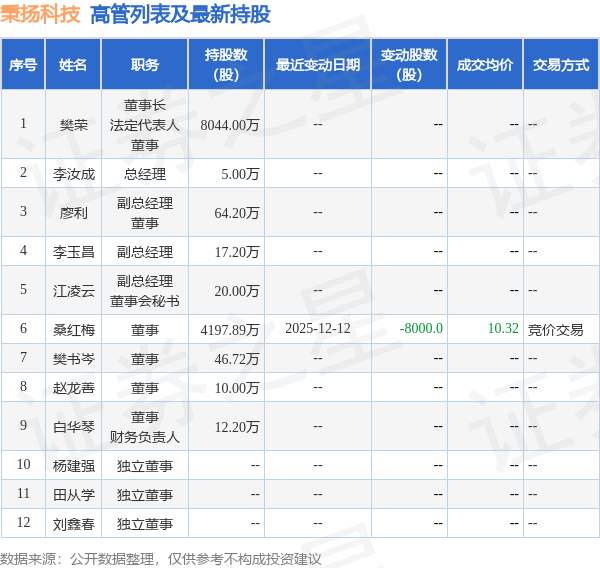Select the 姓名 column header
This screenshot has width=600, height=568.
click(73, 64)
